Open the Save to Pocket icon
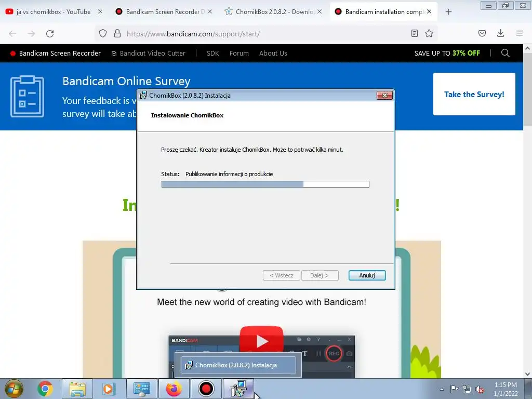 click(482, 33)
